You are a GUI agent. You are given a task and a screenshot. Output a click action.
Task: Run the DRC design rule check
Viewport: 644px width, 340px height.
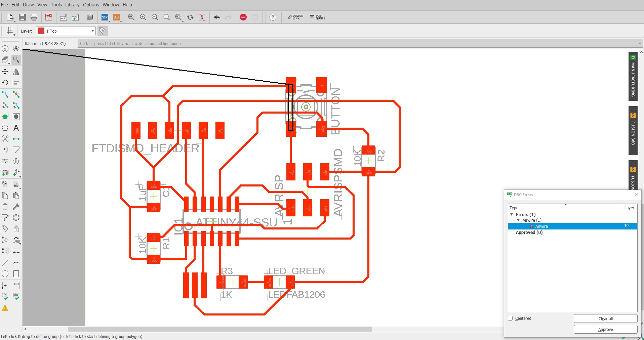click(16, 296)
